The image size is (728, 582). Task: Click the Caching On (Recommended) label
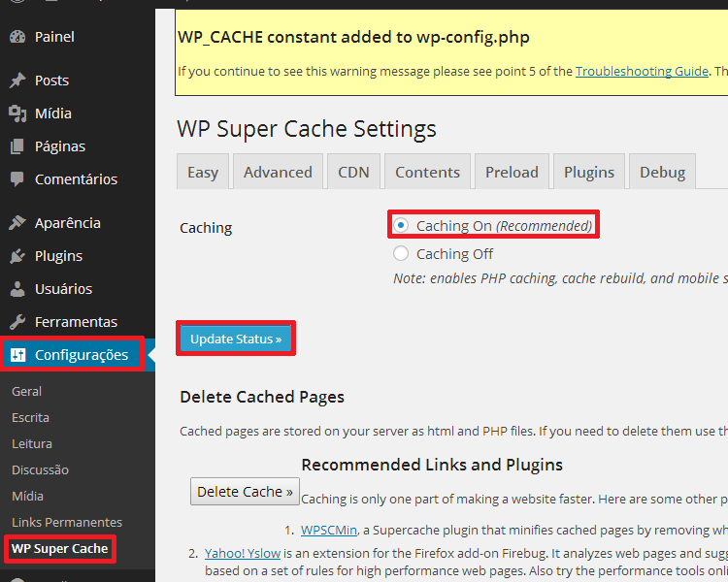pyautogui.click(x=504, y=226)
